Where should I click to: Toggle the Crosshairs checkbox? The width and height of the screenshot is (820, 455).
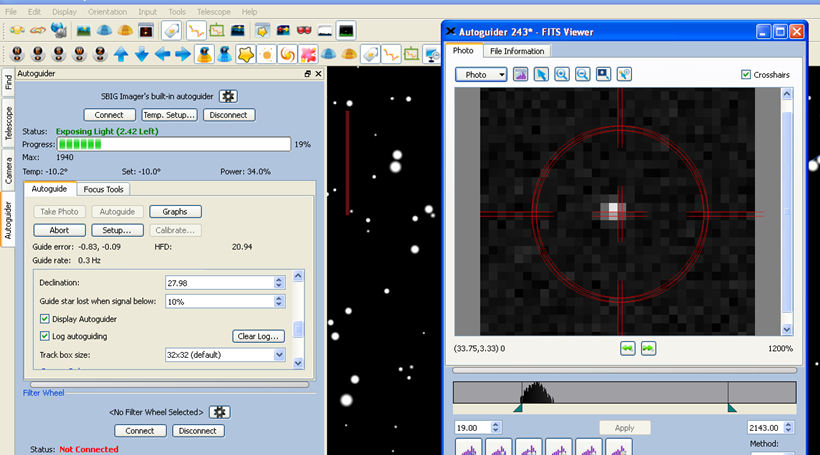coord(746,75)
